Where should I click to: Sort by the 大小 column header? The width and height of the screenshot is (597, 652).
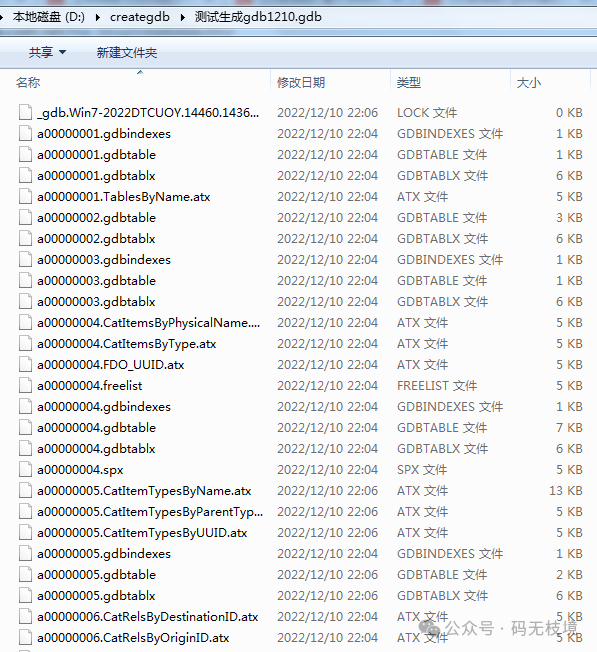[528, 82]
